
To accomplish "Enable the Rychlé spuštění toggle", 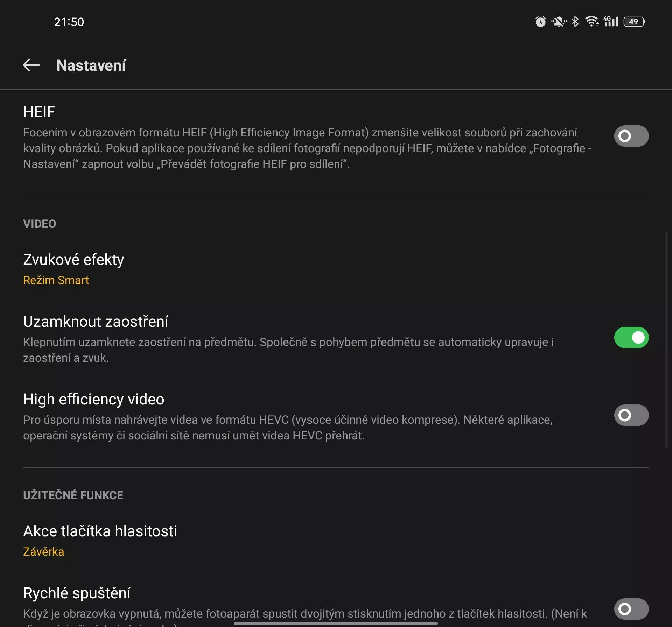I will point(631,609).
